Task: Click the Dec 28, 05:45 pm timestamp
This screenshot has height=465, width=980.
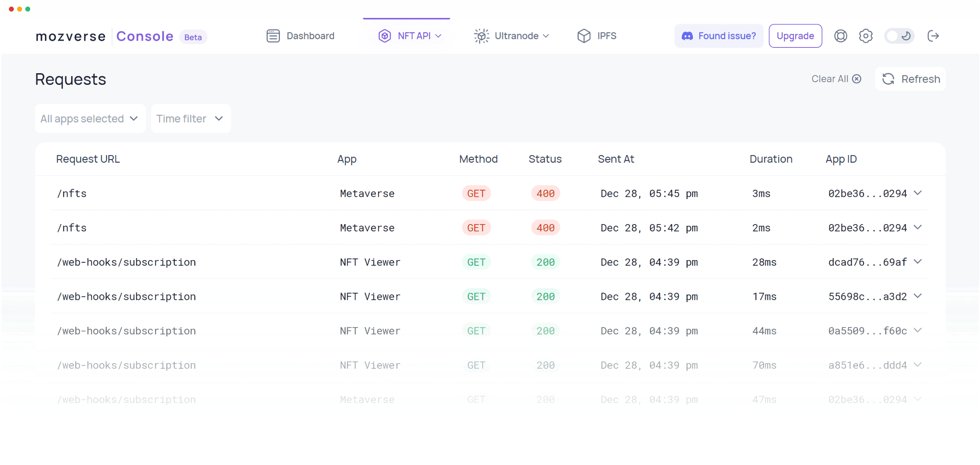Action: pyautogui.click(x=649, y=193)
